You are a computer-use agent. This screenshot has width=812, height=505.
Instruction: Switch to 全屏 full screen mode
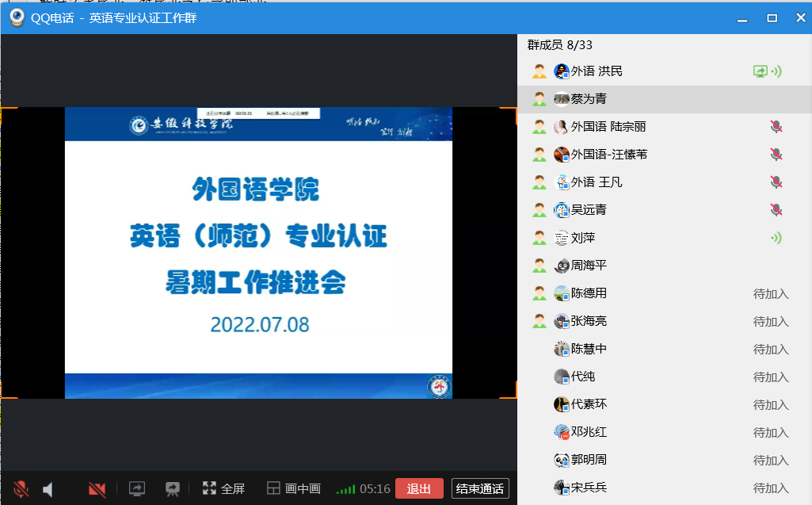point(224,488)
